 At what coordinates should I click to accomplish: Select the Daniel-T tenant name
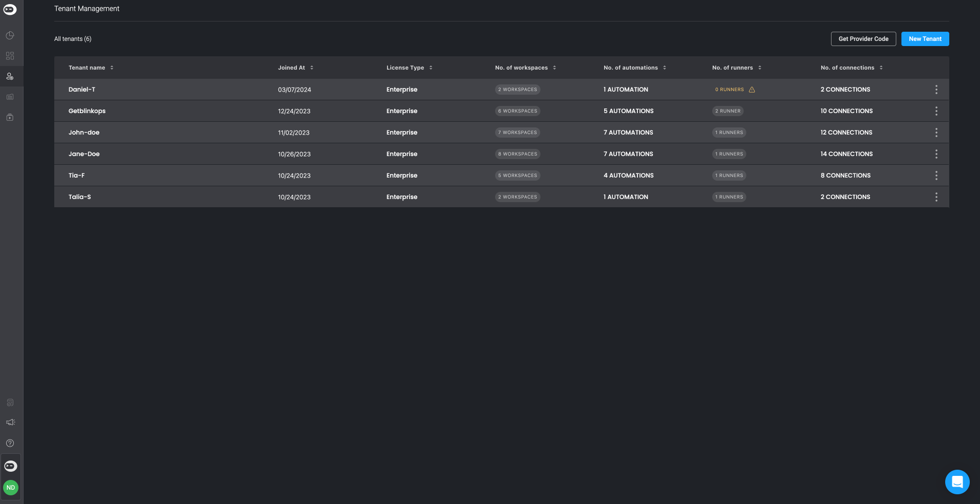coord(82,90)
